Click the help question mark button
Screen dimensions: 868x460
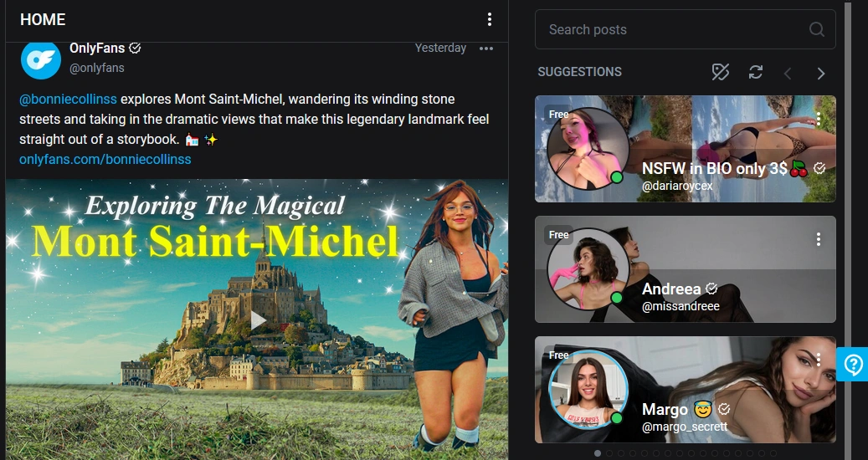click(853, 365)
